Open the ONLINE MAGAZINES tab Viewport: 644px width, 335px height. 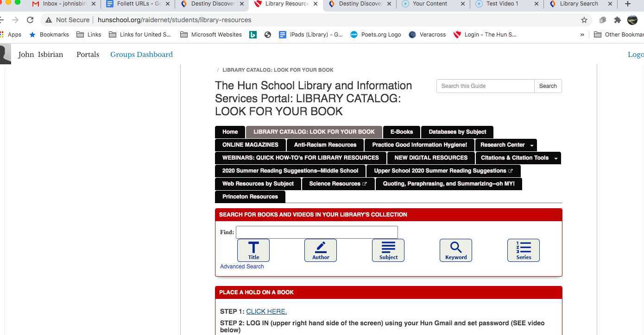(x=250, y=145)
